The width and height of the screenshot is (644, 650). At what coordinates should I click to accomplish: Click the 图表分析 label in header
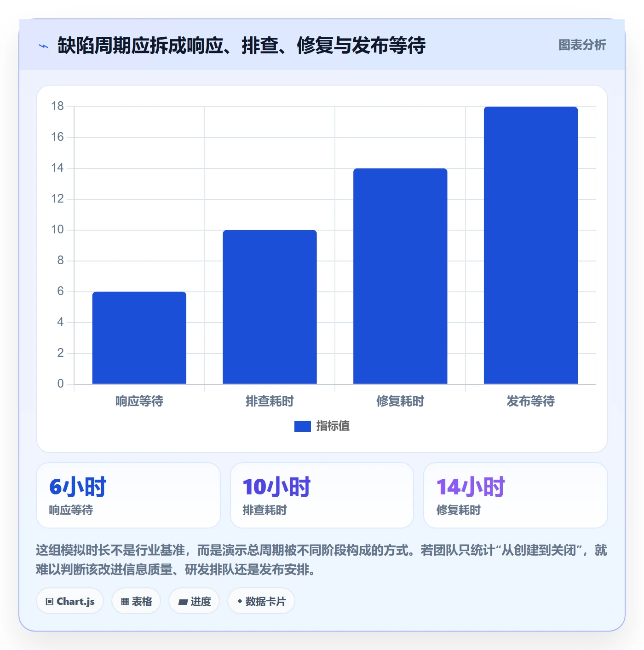(582, 45)
